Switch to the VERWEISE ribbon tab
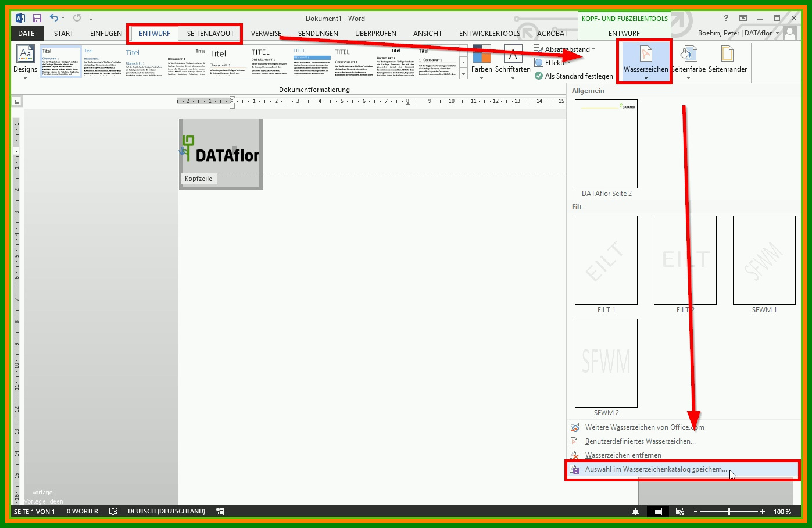This screenshot has height=528, width=812. pos(266,33)
